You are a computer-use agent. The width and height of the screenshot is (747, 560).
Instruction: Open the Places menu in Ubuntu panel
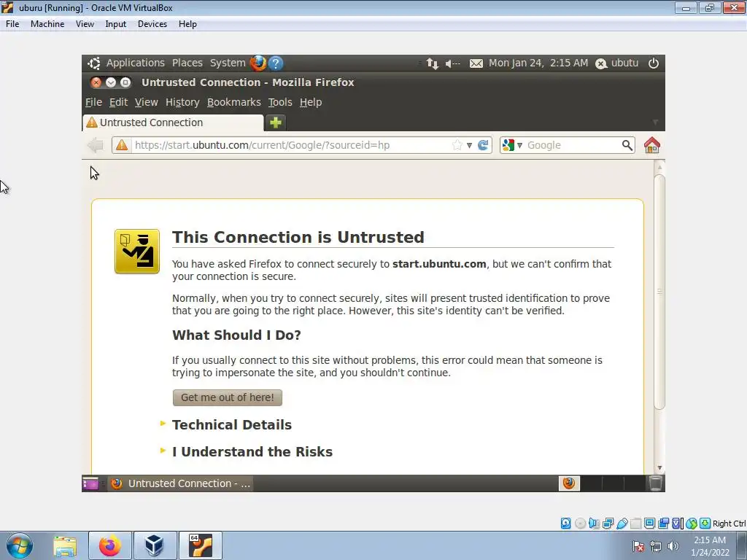point(187,63)
